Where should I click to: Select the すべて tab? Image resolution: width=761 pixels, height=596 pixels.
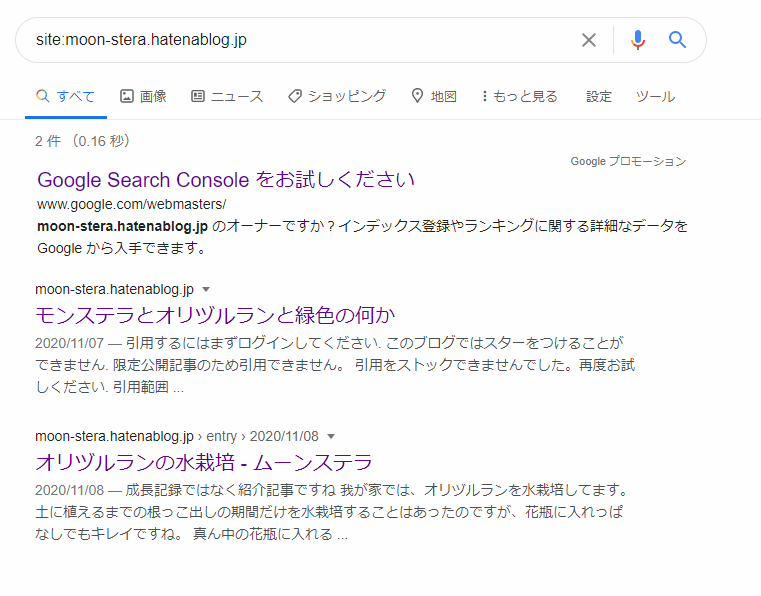(66, 96)
